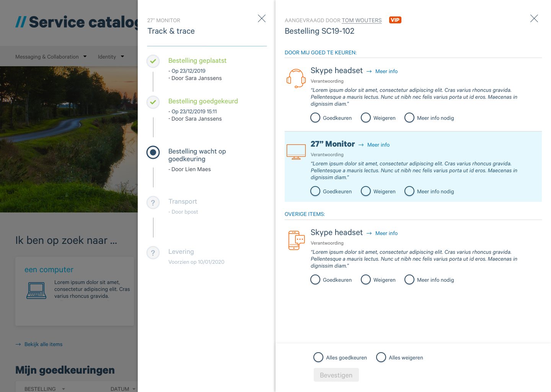
Task: Sort by the DATUM column
Action: pos(123,389)
